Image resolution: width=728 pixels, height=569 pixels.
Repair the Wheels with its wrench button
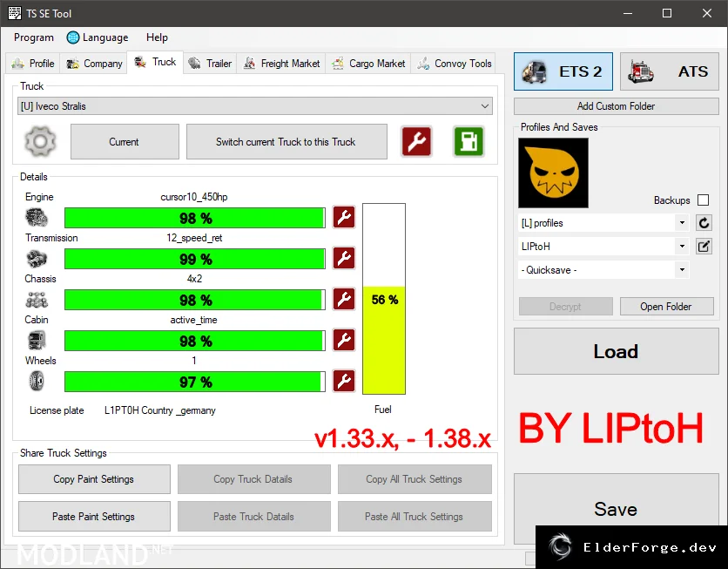(x=344, y=381)
